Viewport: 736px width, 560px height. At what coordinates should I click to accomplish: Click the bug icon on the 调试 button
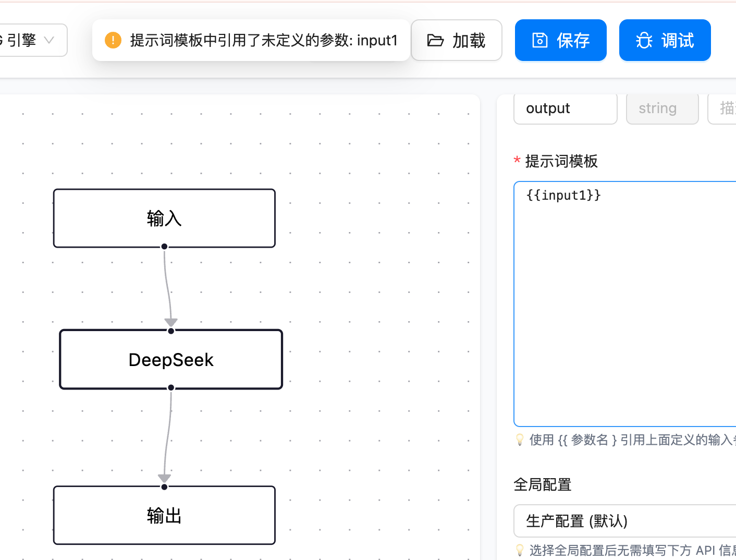(x=644, y=40)
